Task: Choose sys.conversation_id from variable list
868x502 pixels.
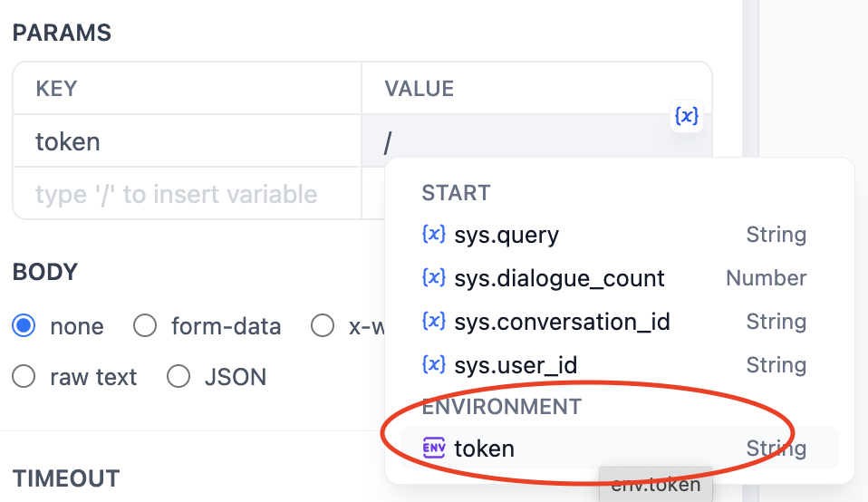Action: coord(562,322)
